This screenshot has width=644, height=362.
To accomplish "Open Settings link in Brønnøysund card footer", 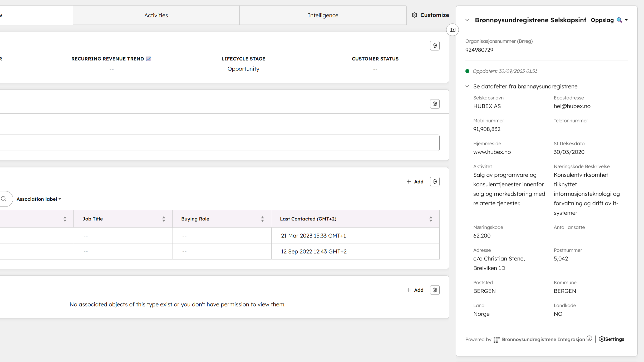I will coord(612,339).
